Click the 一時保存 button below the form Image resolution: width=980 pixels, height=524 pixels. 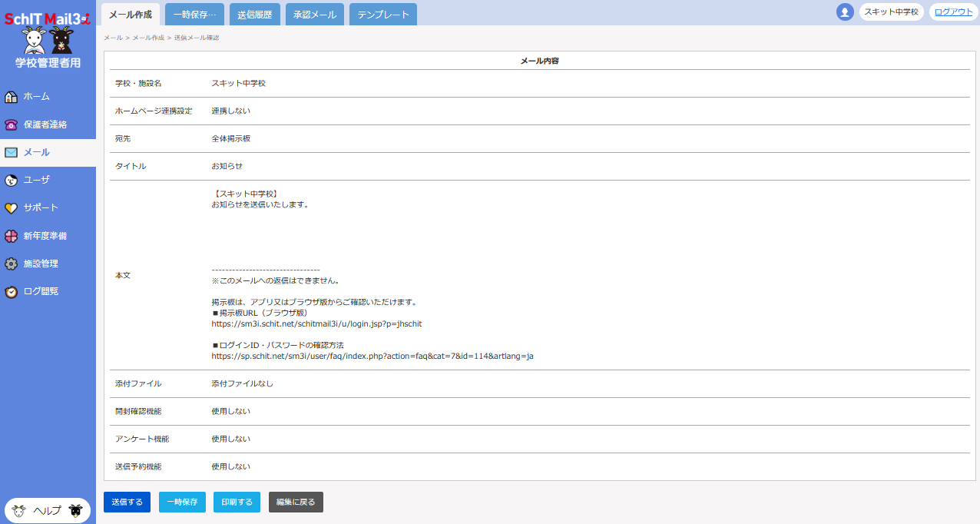point(182,502)
